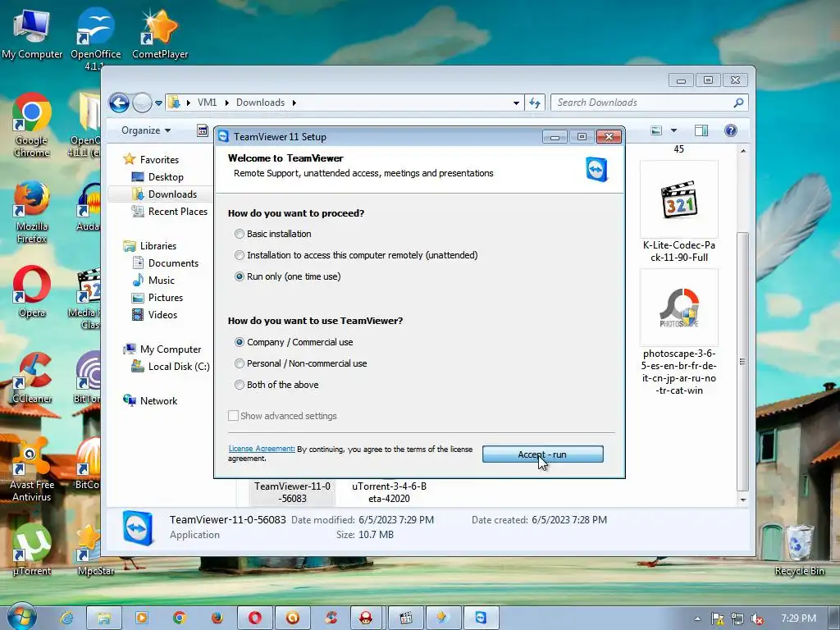The height and width of the screenshot is (630, 840).
Task: Open Documents library
Action: pos(166,263)
